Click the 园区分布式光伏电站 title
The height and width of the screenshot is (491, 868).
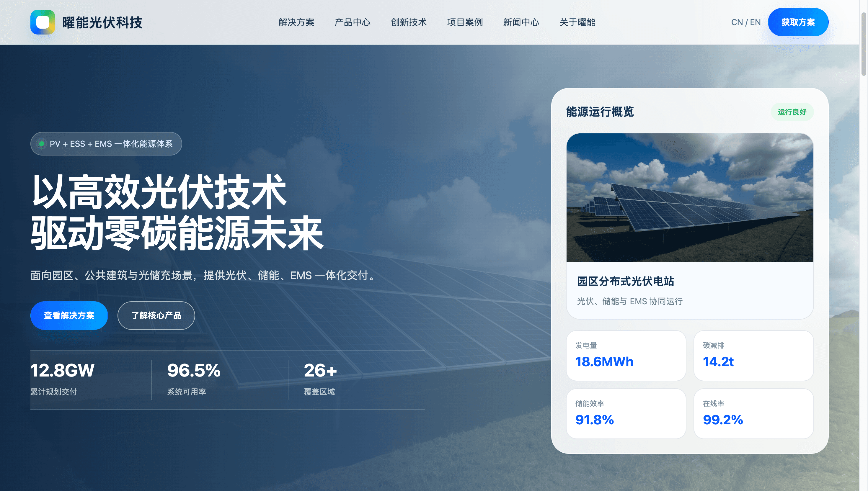pos(625,281)
